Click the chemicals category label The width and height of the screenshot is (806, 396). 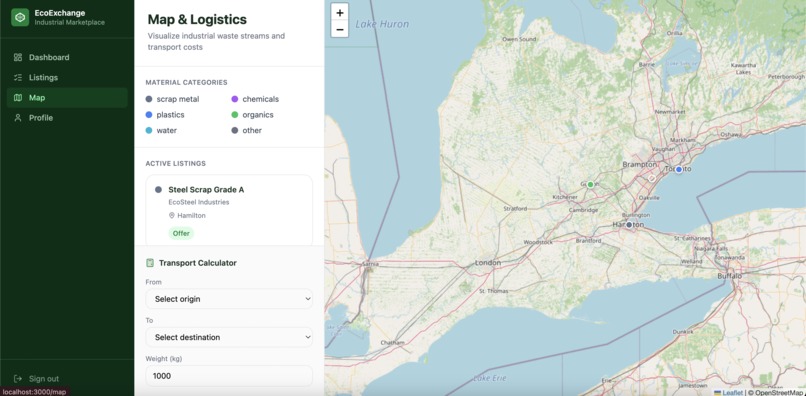pos(261,99)
